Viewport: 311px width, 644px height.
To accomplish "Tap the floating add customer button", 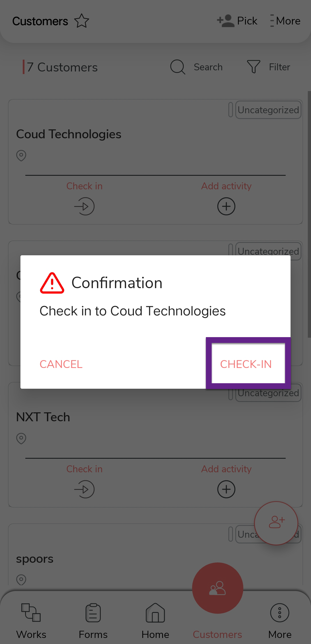I will 276,523.
